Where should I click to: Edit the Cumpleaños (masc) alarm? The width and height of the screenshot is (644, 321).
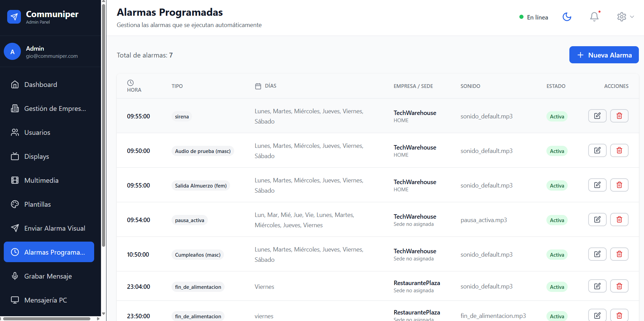click(597, 254)
